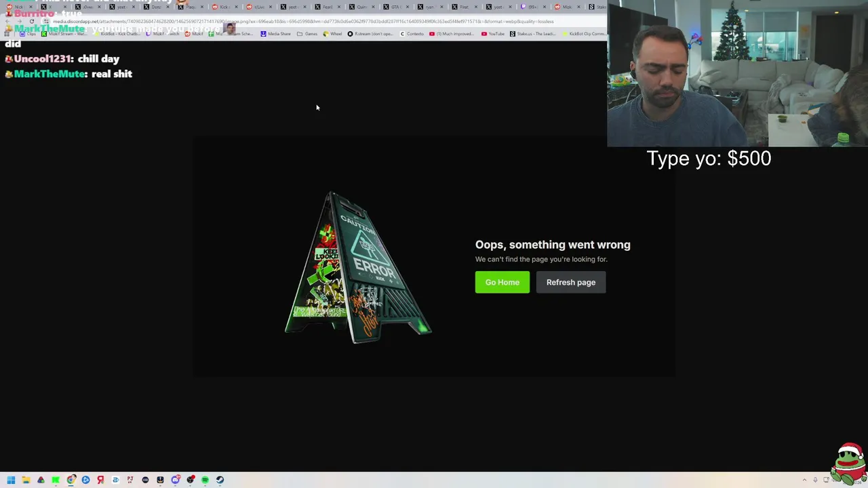The height and width of the screenshot is (488, 868).
Task: Show hidden system tray icons
Action: pos(804,480)
